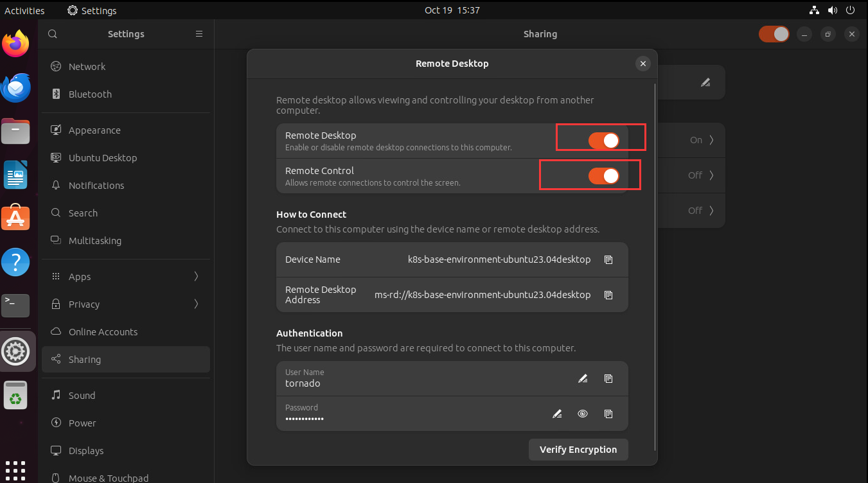This screenshot has width=868, height=483.
Task: Close the Remote Desktop dialog
Action: pos(642,64)
